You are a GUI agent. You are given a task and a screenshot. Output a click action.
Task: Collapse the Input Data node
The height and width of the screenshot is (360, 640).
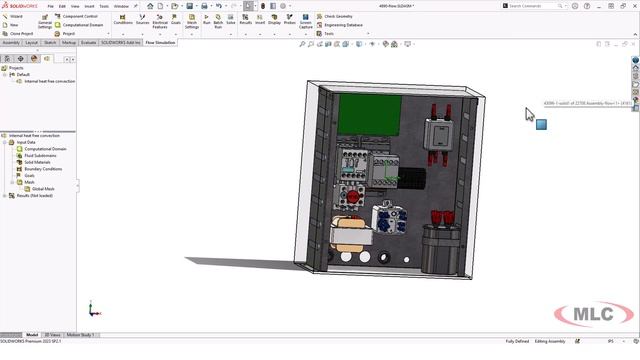5,142
